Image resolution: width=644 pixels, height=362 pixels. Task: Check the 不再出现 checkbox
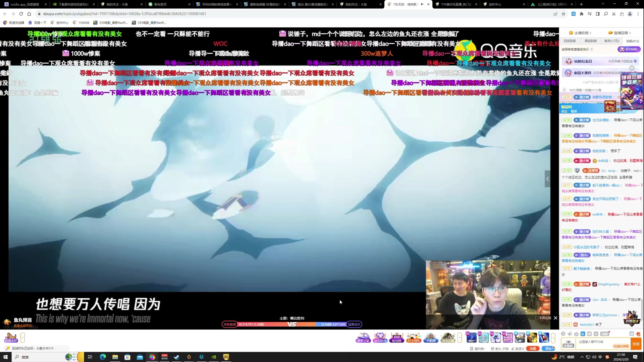click(x=537, y=318)
